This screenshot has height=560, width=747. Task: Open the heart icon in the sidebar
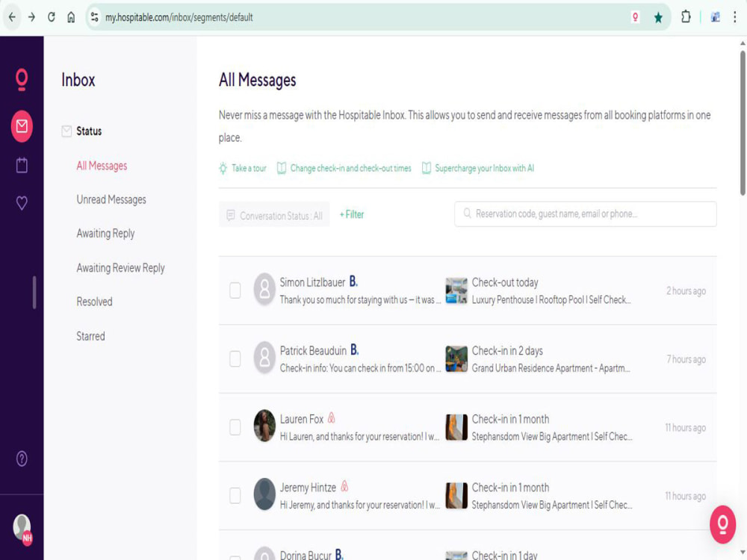click(22, 203)
